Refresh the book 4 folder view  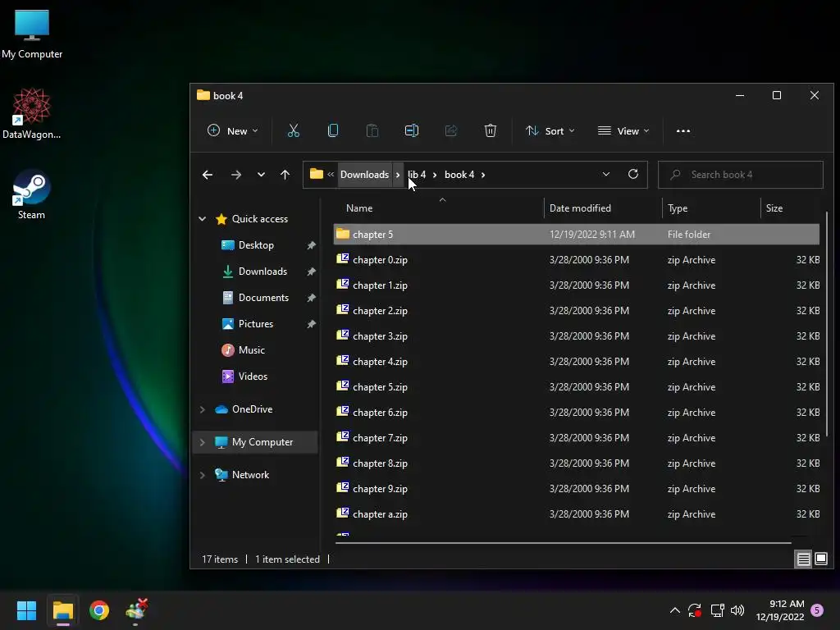(x=632, y=174)
